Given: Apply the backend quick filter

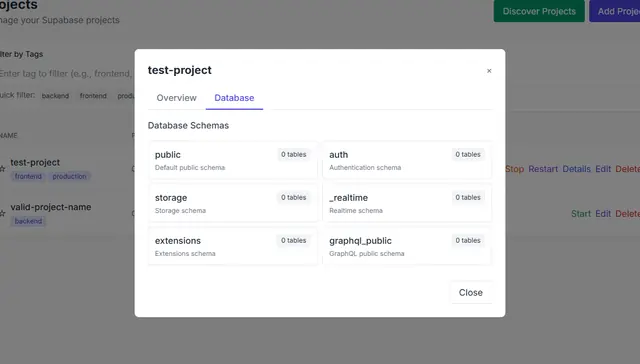Looking at the screenshot, I should click(x=55, y=96).
